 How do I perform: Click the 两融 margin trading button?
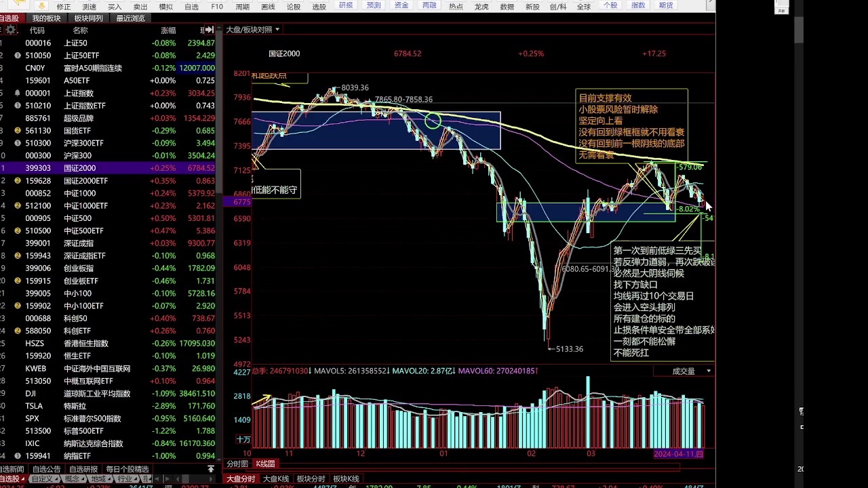click(x=429, y=5)
